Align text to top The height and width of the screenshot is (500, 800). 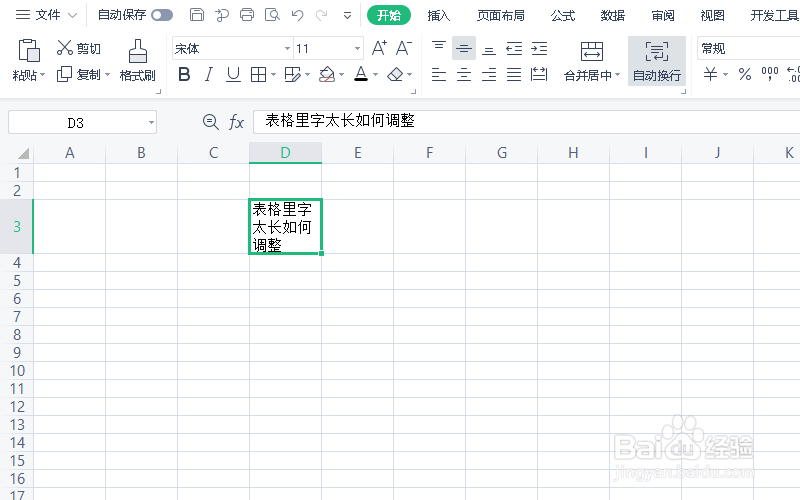pyautogui.click(x=439, y=48)
